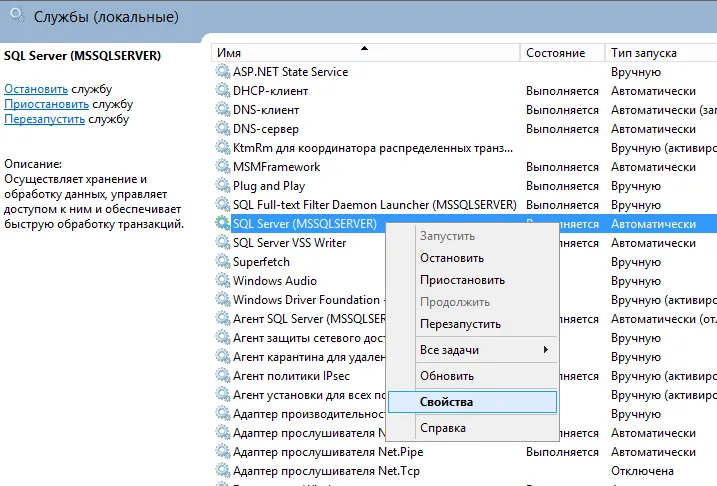Click the gear icon of Windows Driver Foundation
The width and height of the screenshot is (717, 486).
pos(223,299)
